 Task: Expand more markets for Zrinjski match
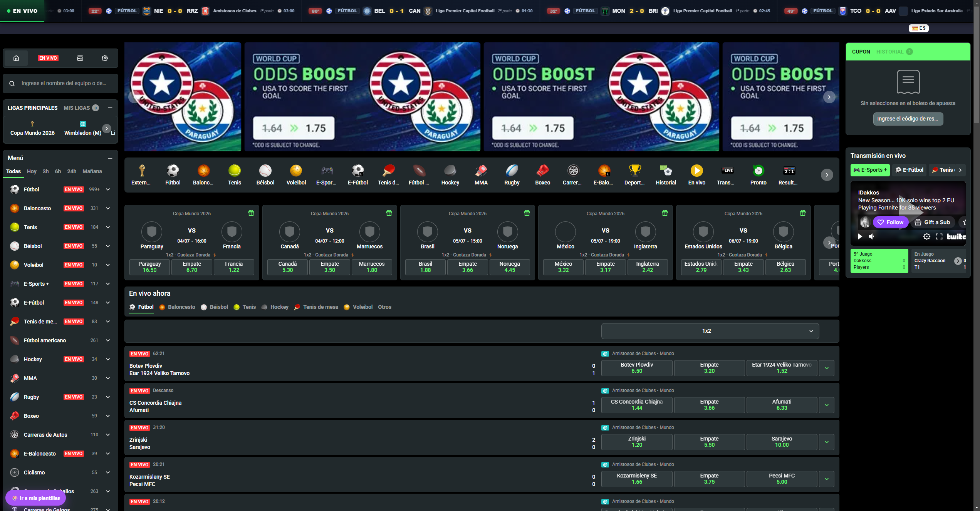click(827, 442)
